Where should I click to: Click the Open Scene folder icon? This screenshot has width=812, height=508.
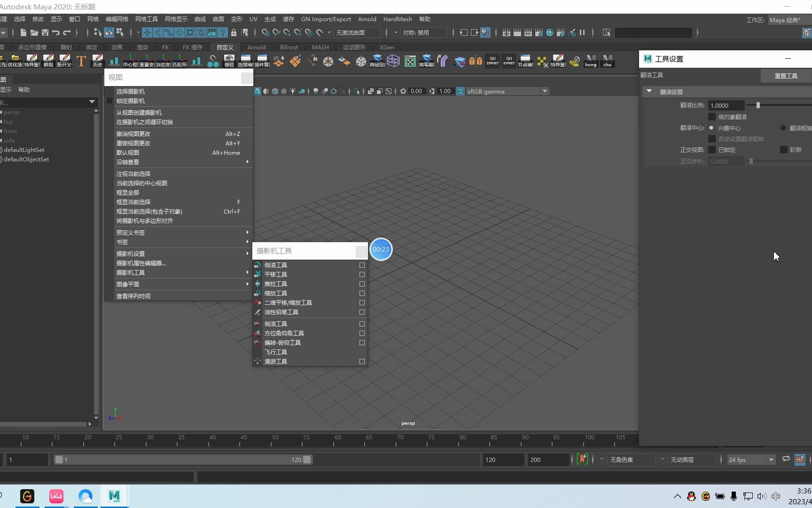34,32
